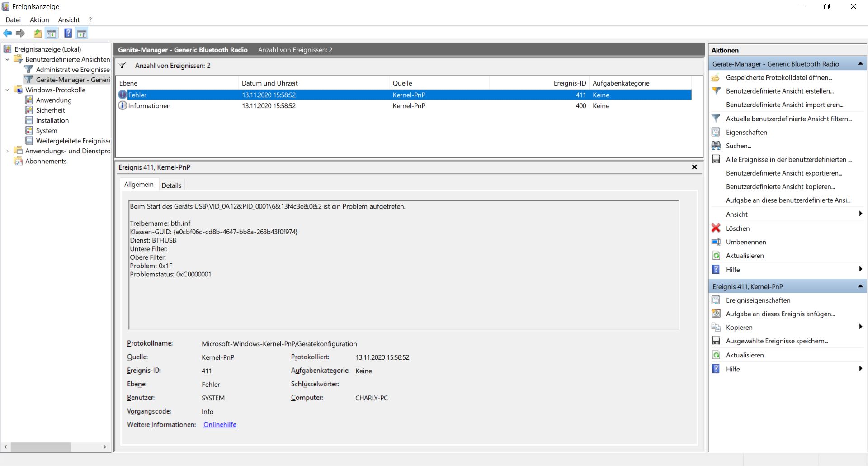This screenshot has height=466, width=868.
Task: Open Eigenschaften in the Aktionen pane
Action: point(746,132)
